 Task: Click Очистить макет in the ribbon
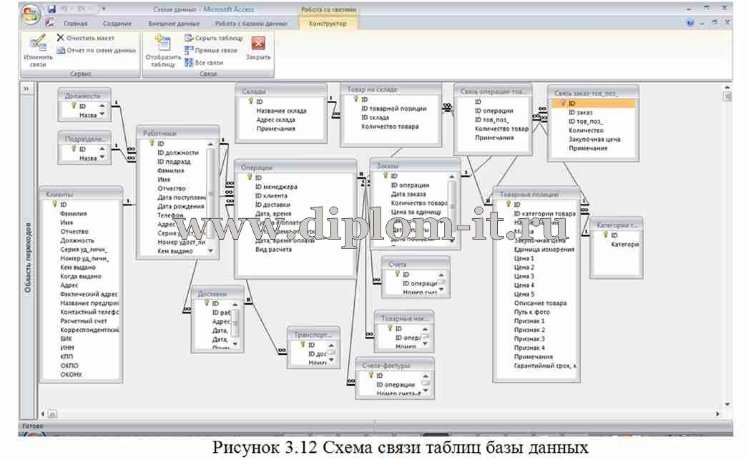coord(86,37)
